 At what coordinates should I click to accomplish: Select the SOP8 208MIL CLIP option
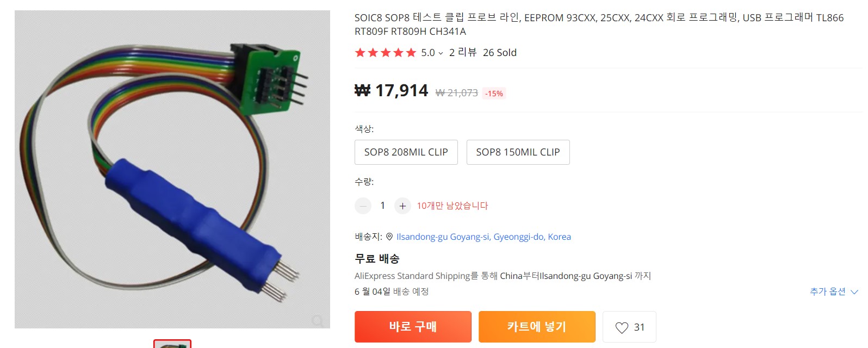[406, 152]
